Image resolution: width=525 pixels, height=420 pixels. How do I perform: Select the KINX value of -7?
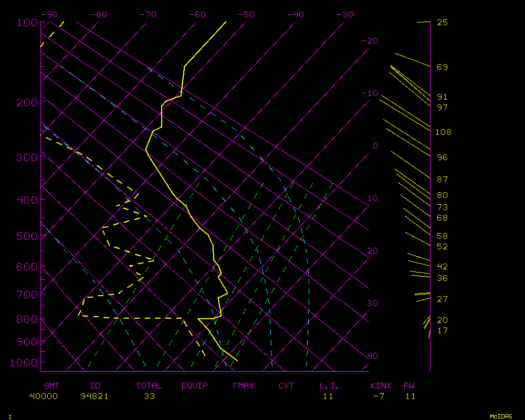click(x=378, y=396)
